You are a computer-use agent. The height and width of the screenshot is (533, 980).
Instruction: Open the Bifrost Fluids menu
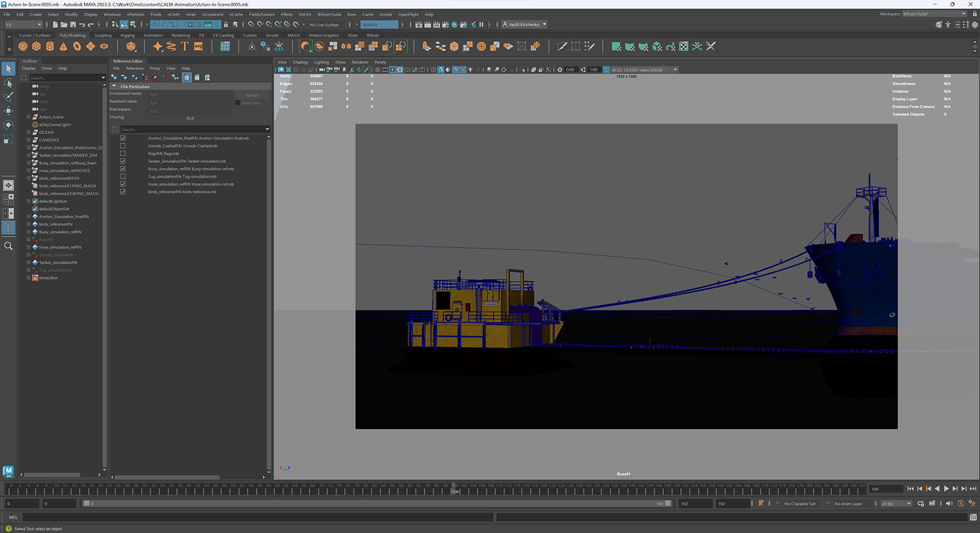click(x=330, y=14)
